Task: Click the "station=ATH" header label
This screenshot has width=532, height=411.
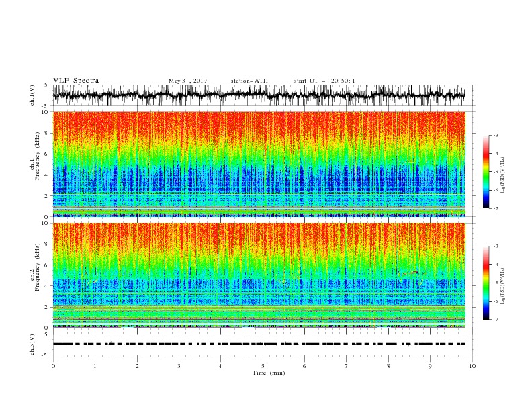Action: 249,81
